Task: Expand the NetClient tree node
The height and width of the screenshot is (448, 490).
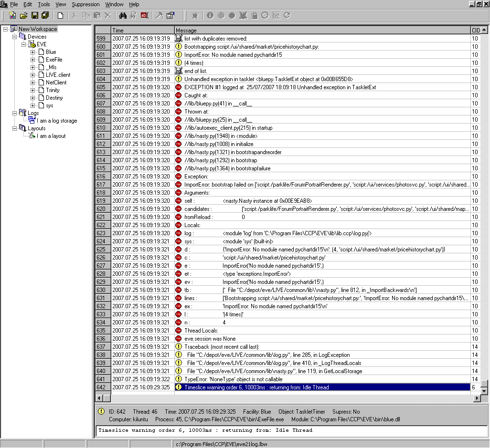Action: [x=32, y=83]
